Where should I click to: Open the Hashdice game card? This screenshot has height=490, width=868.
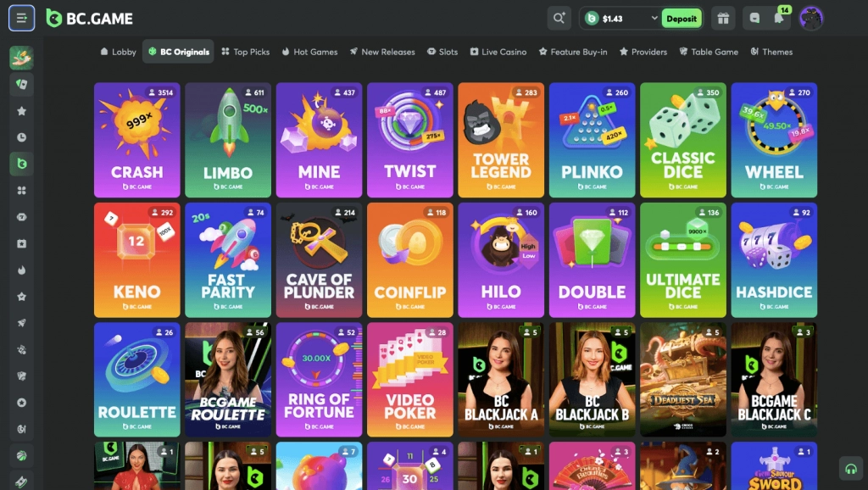click(774, 260)
